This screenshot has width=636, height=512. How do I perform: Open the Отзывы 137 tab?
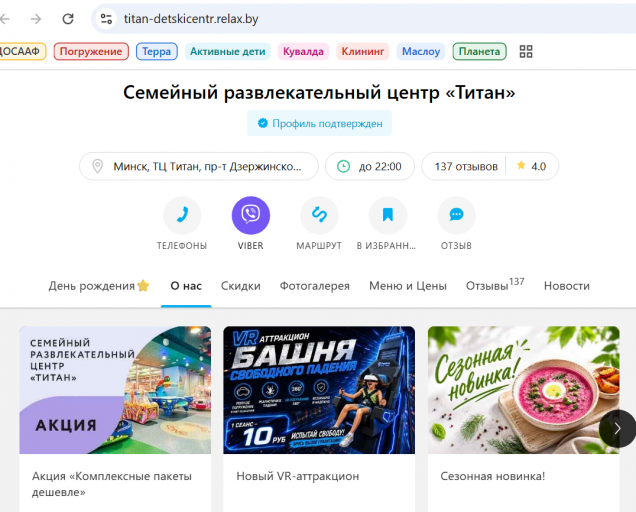point(495,285)
